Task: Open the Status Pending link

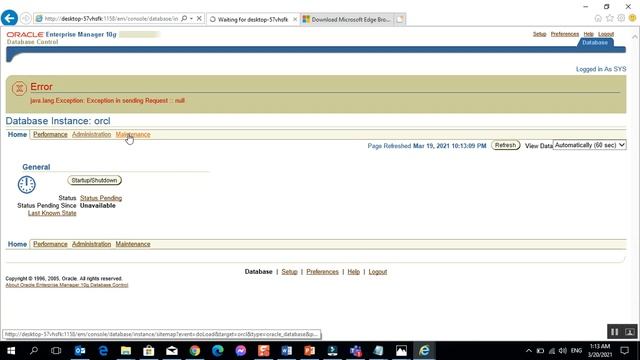Action: (101, 198)
